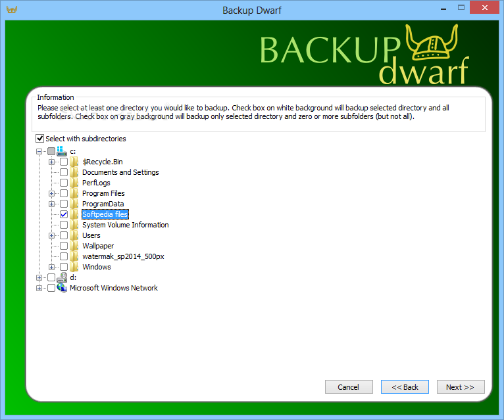Select the PerfLogs label
The height and width of the screenshot is (420, 504).
(x=96, y=183)
